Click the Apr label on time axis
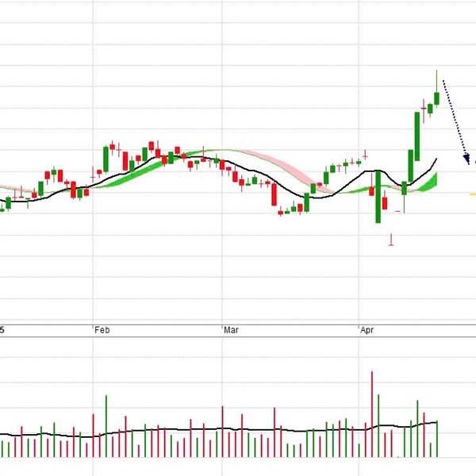The width and height of the screenshot is (476, 476). point(367,330)
